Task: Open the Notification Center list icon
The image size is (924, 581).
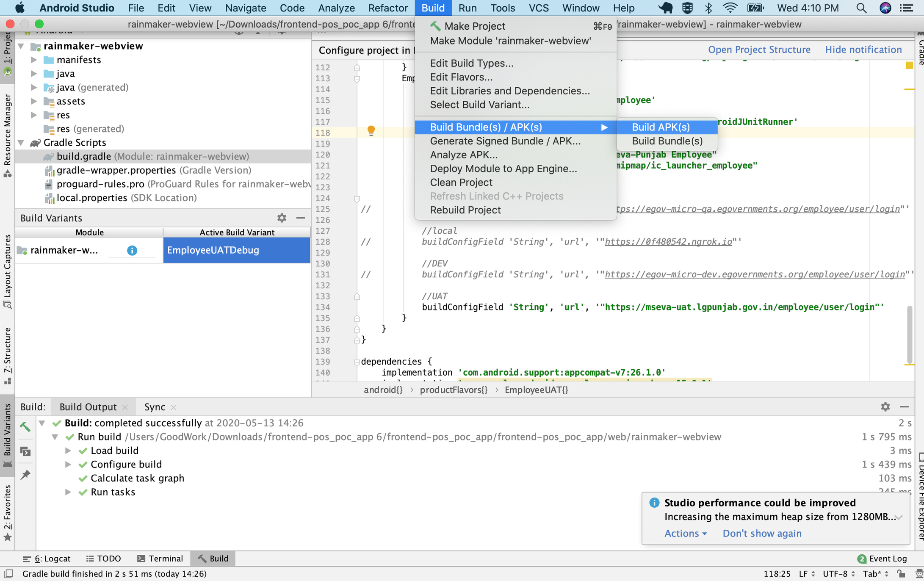Action: pyautogui.click(x=907, y=8)
